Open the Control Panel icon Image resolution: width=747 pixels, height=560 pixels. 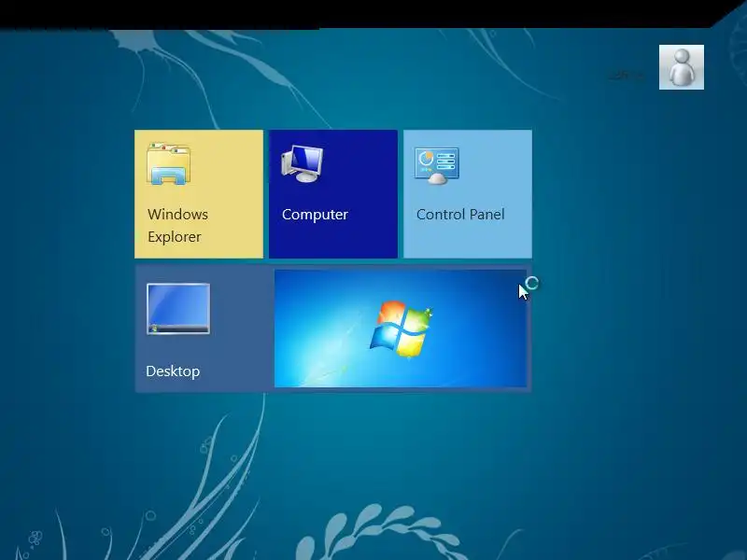(436, 165)
